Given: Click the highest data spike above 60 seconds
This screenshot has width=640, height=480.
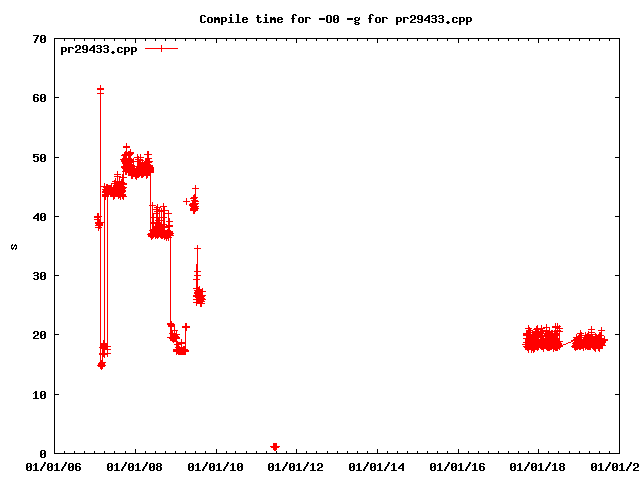Looking at the screenshot, I should tap(101, 90).
